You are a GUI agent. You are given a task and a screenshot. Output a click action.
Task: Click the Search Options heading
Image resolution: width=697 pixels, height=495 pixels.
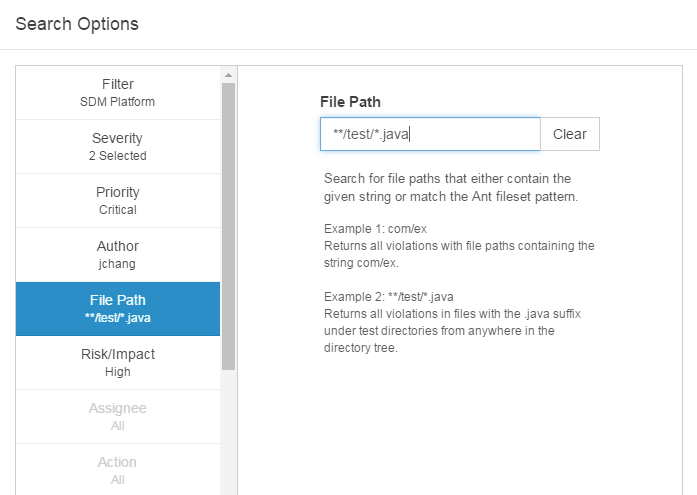77,24
